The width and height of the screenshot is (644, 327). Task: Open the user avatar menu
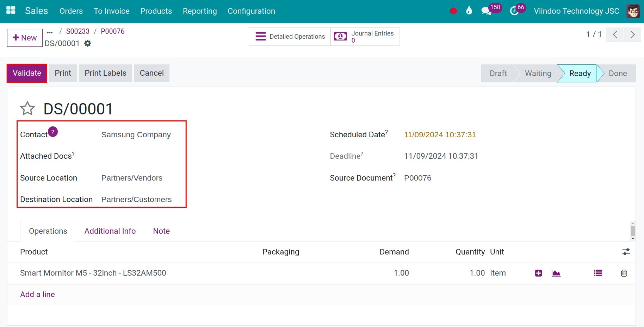tap(633, 11)
